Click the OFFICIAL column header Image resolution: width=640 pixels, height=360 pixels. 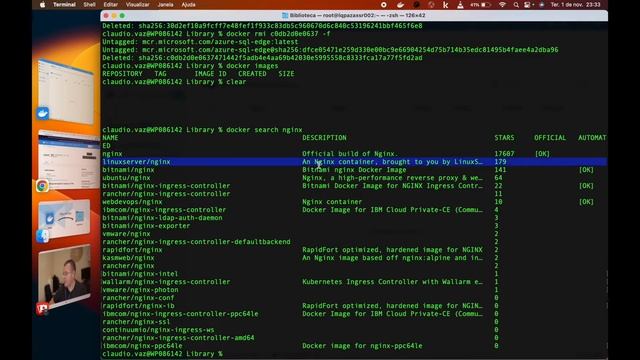[550, 138]
